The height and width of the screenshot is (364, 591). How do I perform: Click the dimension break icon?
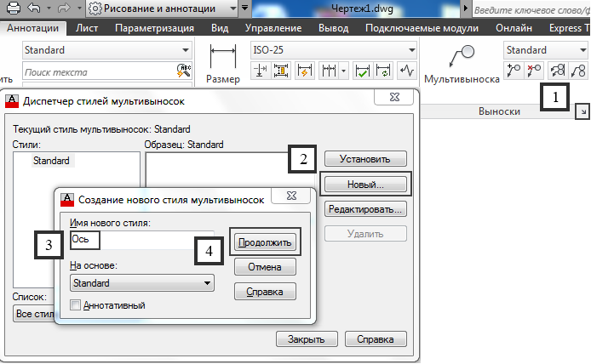pos(260,71)
